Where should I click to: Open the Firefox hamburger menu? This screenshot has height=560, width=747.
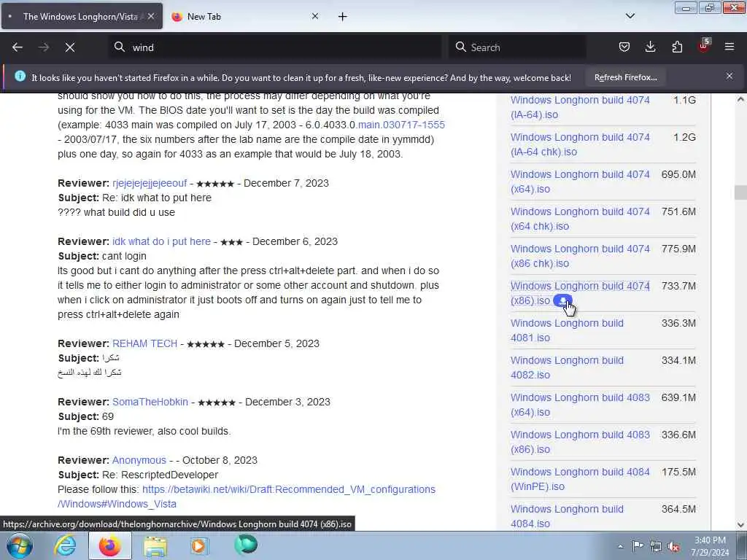click(x=729, y=47)
